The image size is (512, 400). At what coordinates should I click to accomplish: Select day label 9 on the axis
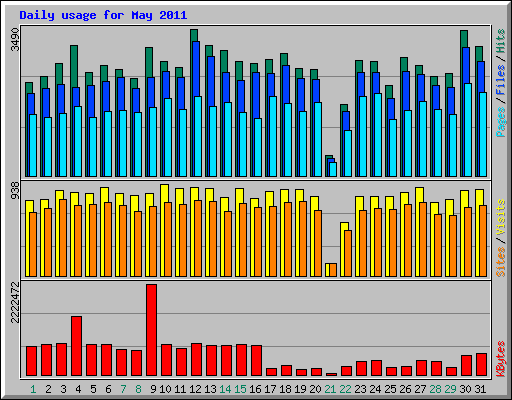coord(153,389)
